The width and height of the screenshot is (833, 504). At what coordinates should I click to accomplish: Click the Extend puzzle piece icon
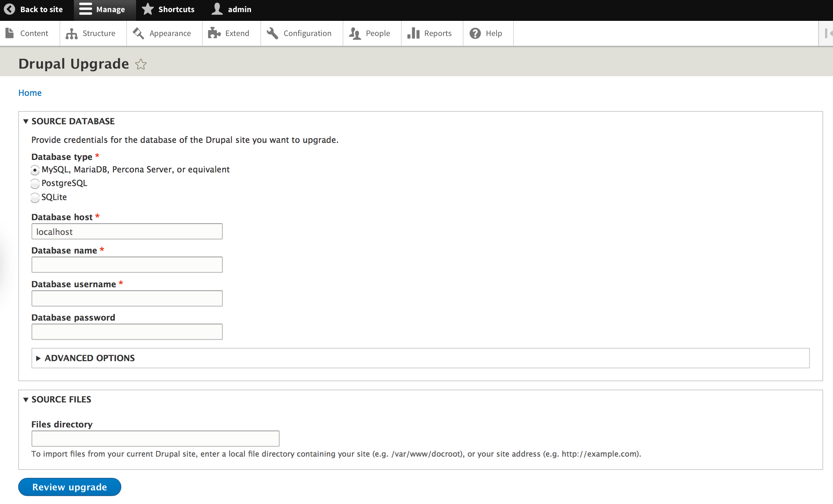[x=214, y=33]
